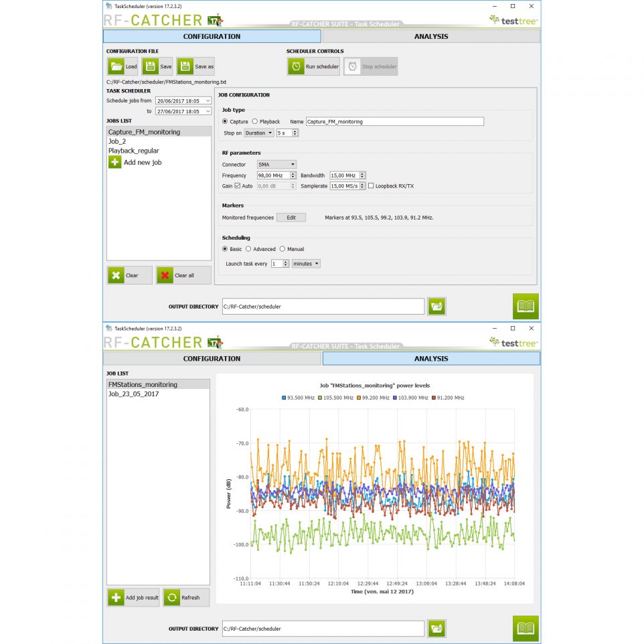
Task: Select the Job_23_05_2017 result entry
Action: pyautogui.click(x=137, y=395)
